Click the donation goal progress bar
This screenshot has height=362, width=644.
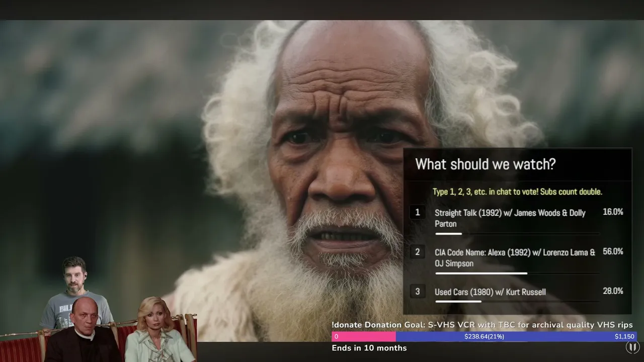tap(484, 337)
